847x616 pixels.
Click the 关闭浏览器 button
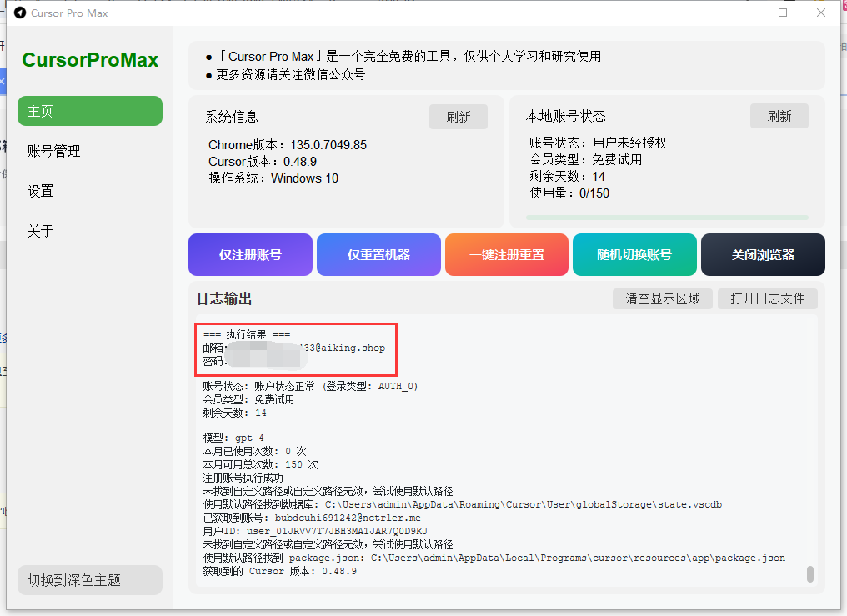click(x=763, y=255)
